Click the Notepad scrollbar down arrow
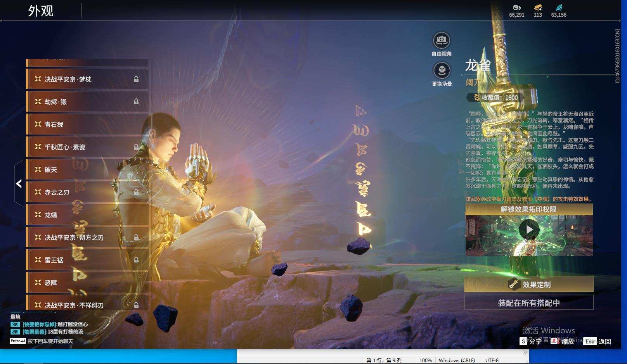This screenshot has height=364, width=627. (525, 353)
